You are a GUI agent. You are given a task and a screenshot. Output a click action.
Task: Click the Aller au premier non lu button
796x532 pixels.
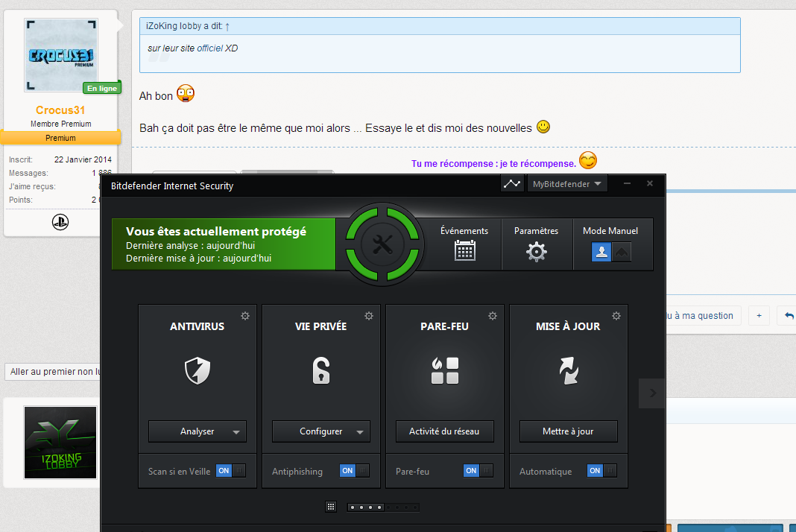53,372
